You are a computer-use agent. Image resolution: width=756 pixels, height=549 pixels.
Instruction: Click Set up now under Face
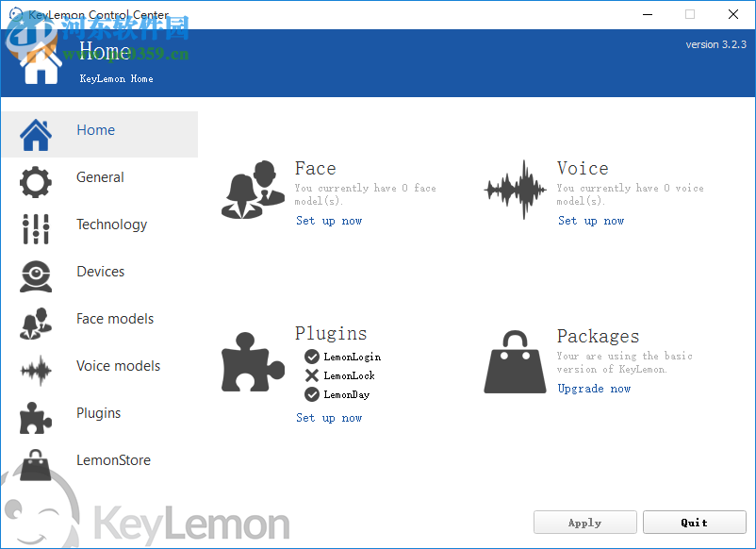pyautogui.click(x=329, y=221)
